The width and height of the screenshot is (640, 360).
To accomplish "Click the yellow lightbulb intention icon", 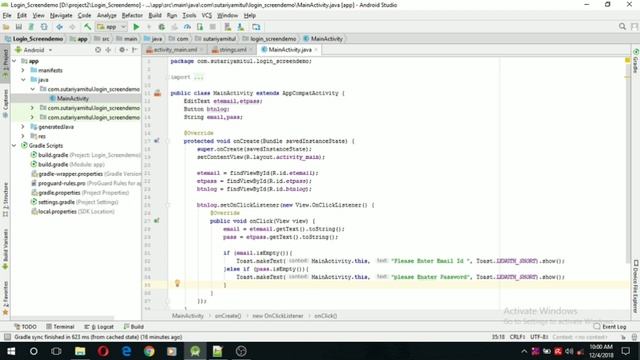I will coord(177,283).
